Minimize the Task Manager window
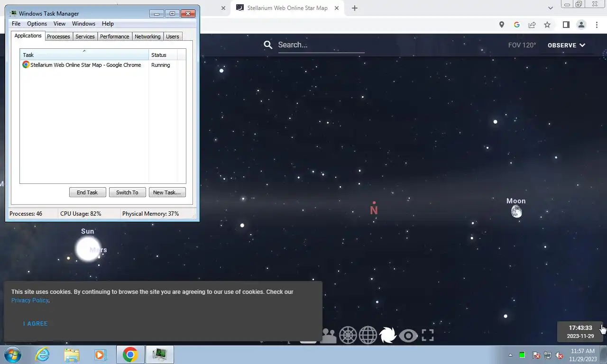This screenshot has width=607, height=364. coord(157,13)
